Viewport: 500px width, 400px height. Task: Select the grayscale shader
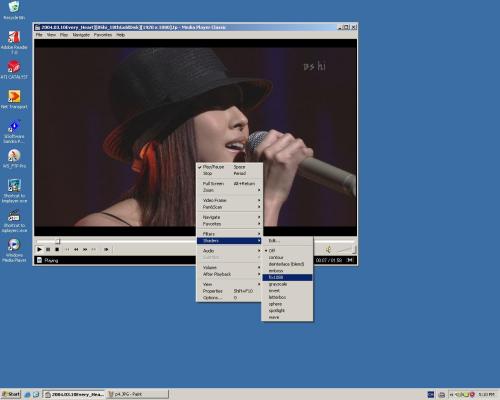(287, 284)
